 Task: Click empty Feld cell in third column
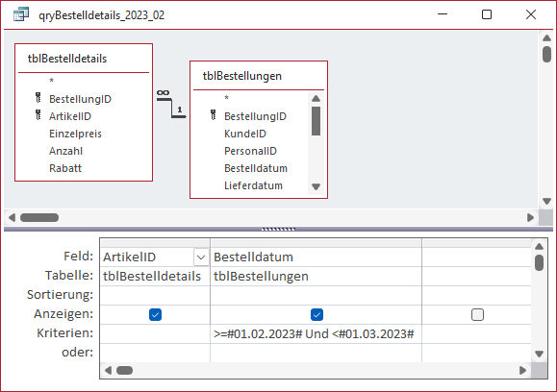476,257
